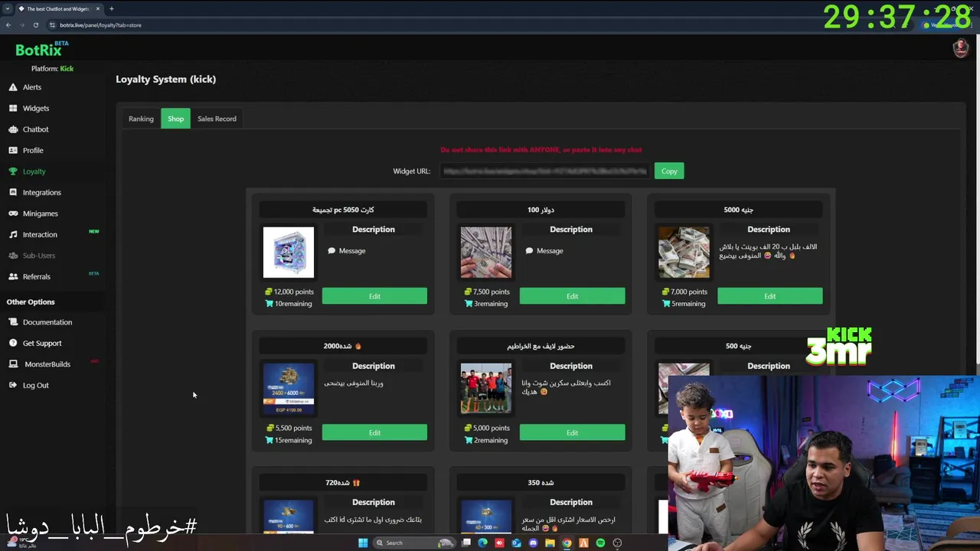The height and width of the screenshot is (551, 980).
Task: Click the '7,500 points' price text
Action: tap(491, 292)
